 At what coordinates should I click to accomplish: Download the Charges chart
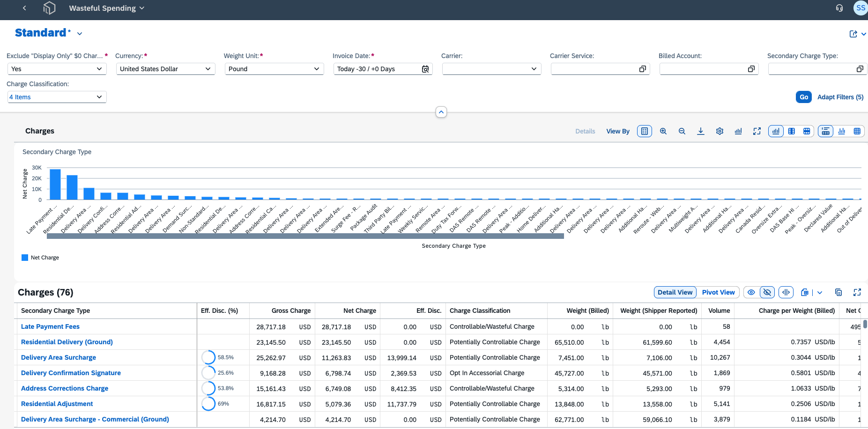tap(701, 132)
